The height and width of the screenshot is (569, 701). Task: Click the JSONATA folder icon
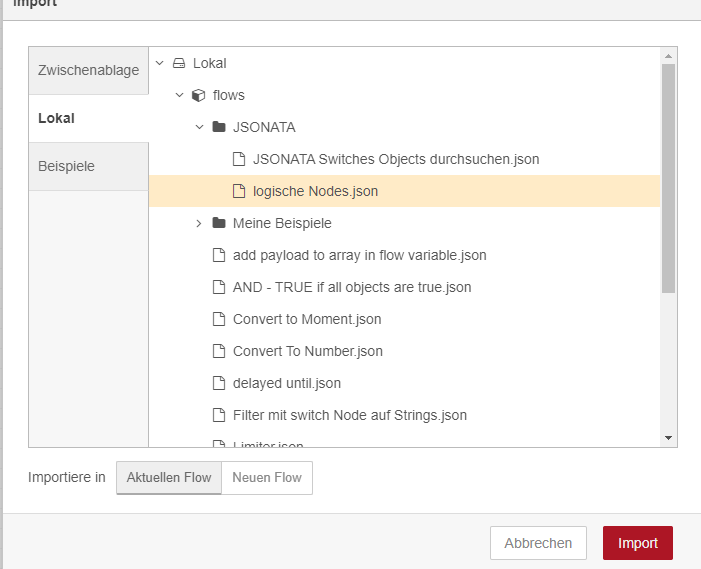pos(219,127)
